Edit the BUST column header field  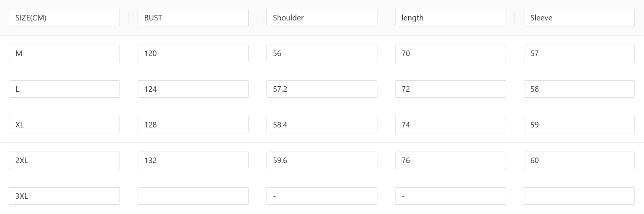point(193,18)
